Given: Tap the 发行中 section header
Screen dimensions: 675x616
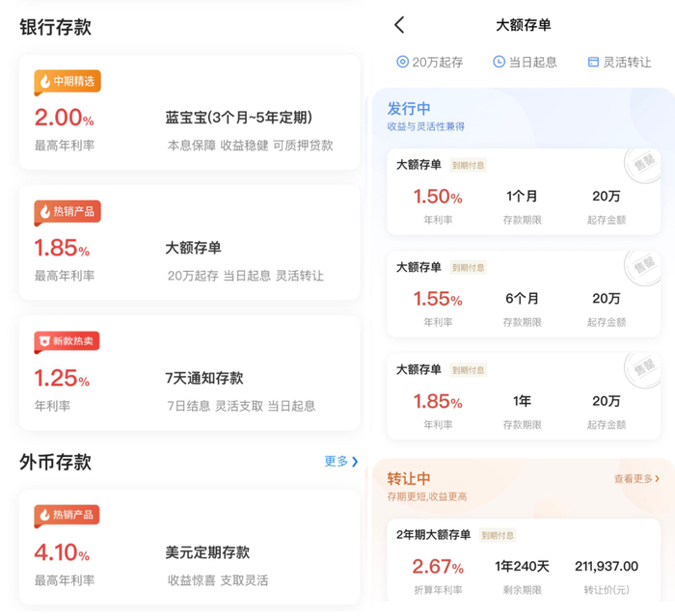Looking at the screenshot, I should (409, 108).
